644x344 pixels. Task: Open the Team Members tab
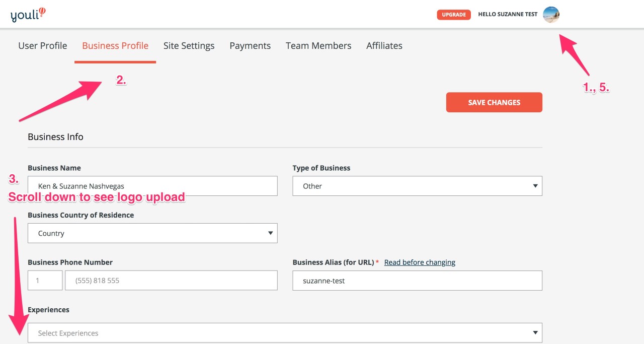click(x=318, y=46)
